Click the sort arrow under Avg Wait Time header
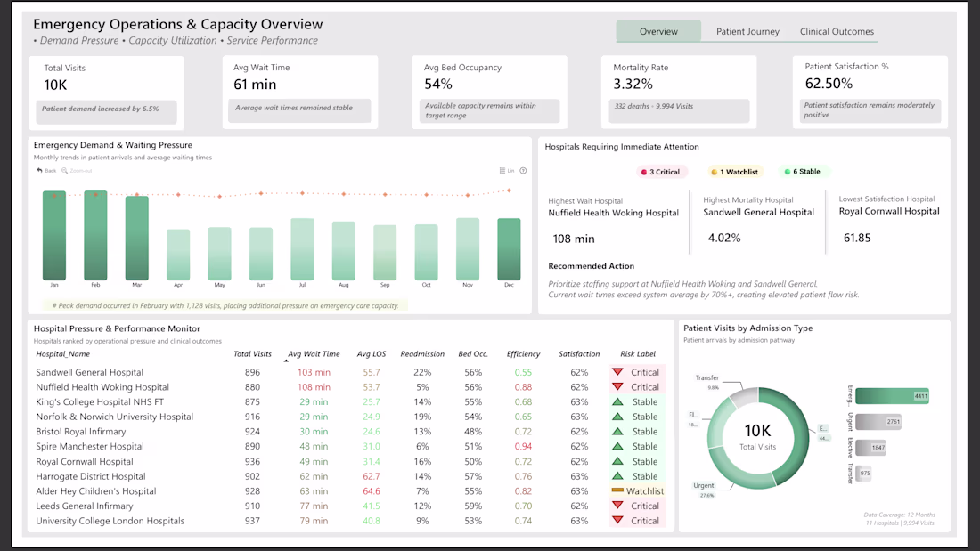Viewport: 980px width, 551px height. click(x=286, y=361)
